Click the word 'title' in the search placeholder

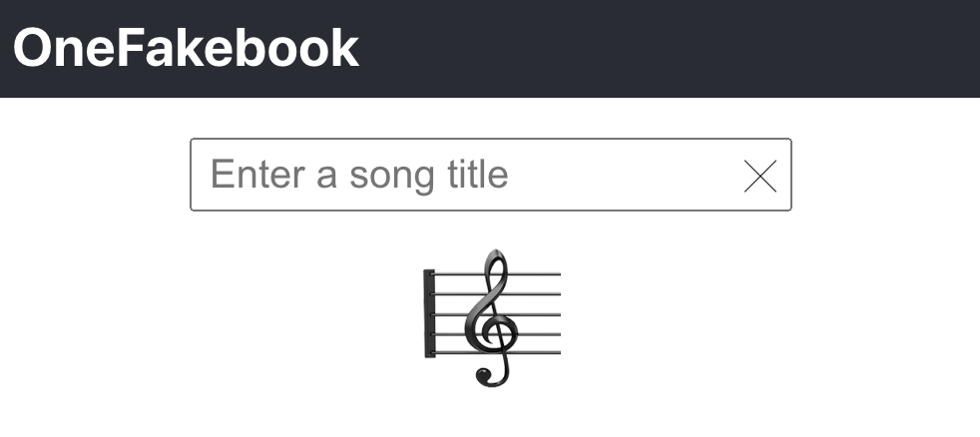point(478,174)
